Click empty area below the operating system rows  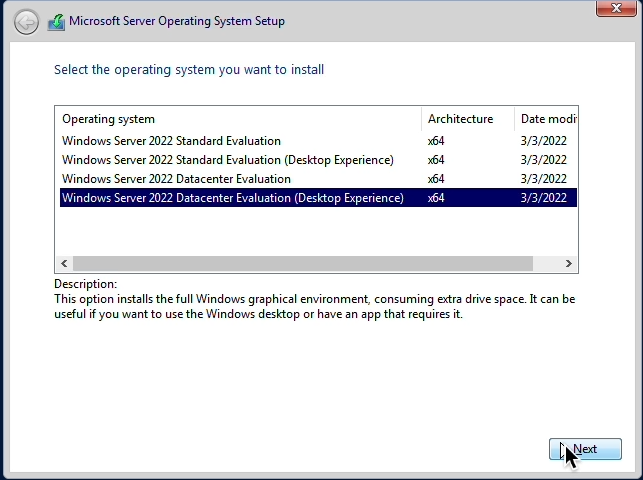coord(316,232)
